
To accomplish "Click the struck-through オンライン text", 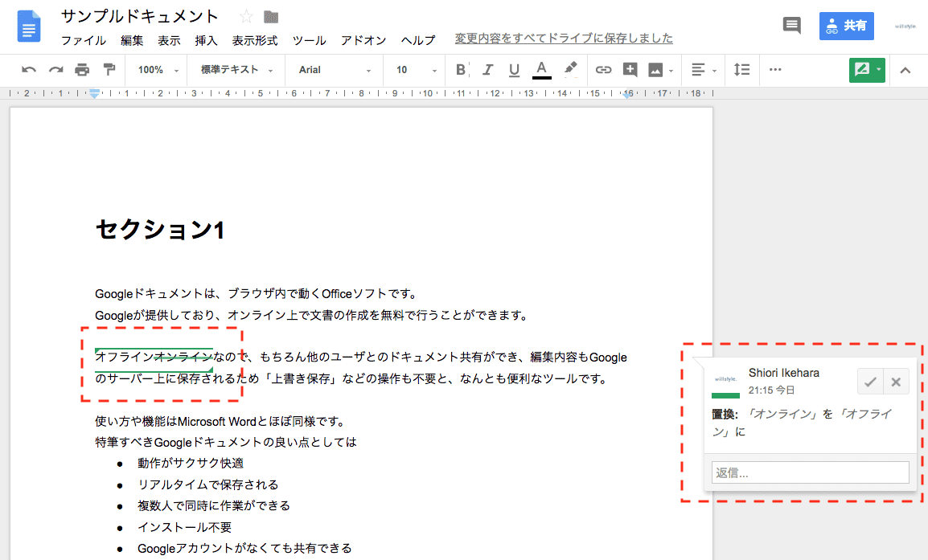I will click(183, 357).
